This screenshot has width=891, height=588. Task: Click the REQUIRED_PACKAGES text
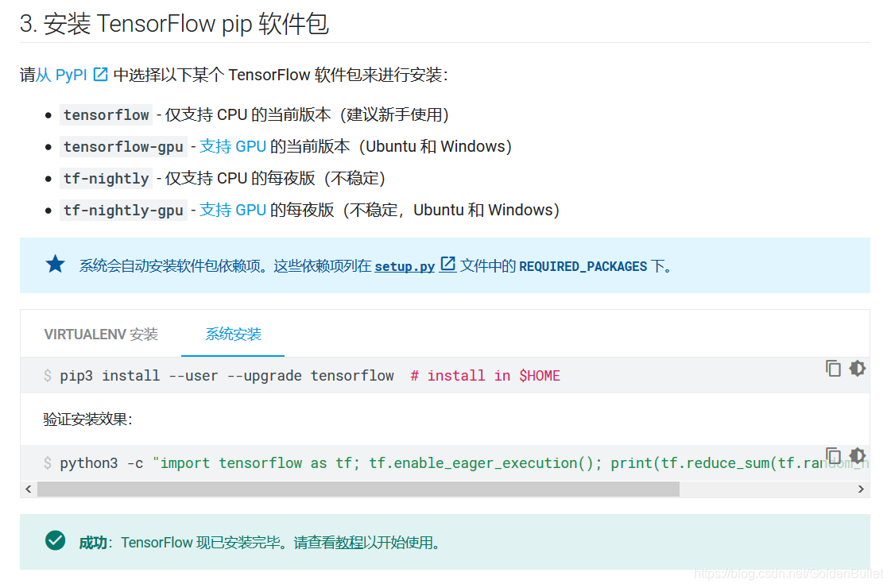(583, 266)
